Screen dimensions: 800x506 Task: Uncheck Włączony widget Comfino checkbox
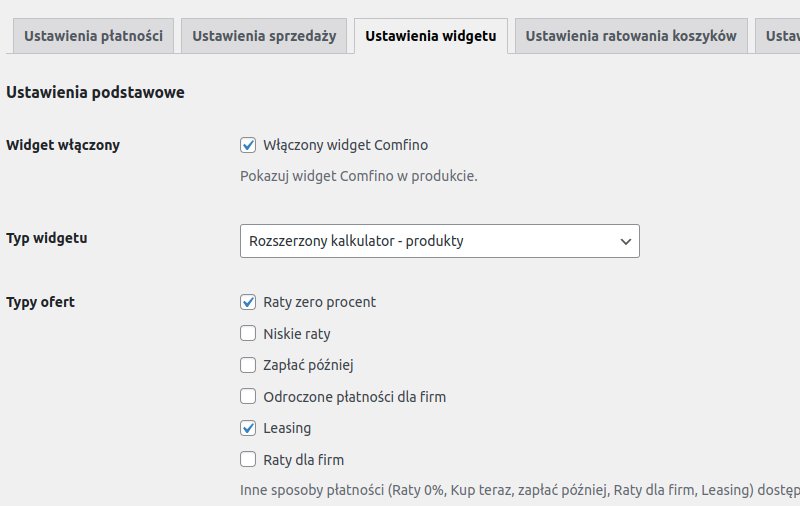coord(248,145)
